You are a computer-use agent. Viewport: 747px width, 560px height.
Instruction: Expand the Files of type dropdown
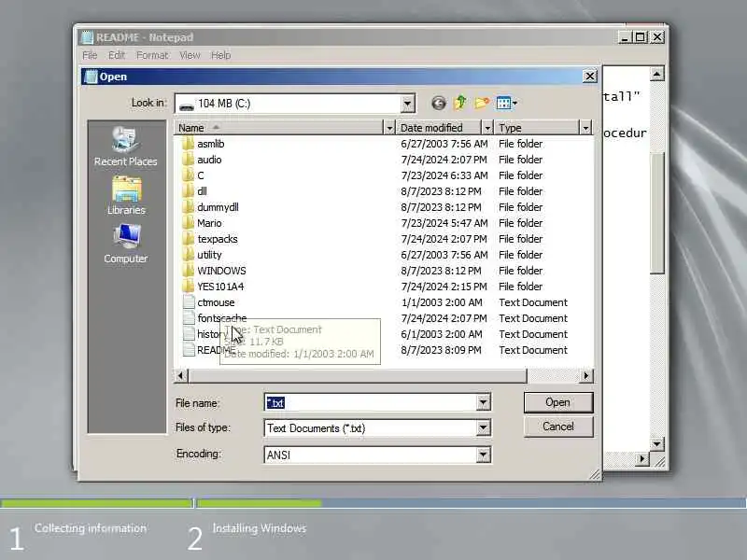click(x=483, y=428)
